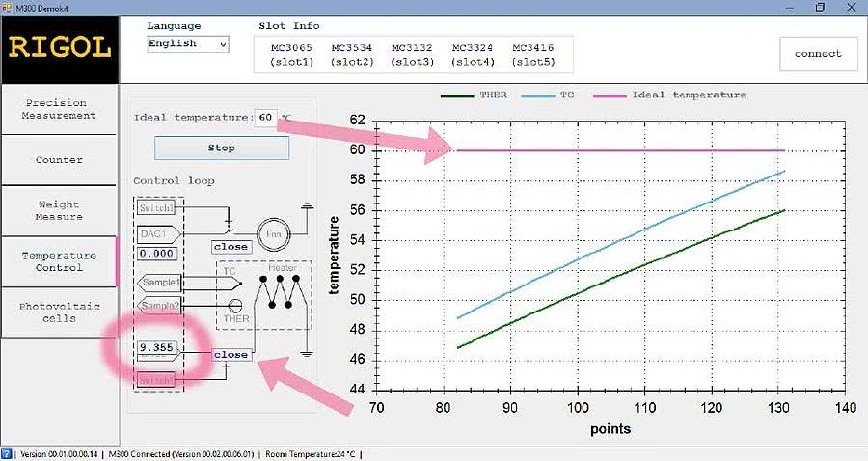Switch to the Counter tab
868x461 pixels.
(x=60, y=160)
